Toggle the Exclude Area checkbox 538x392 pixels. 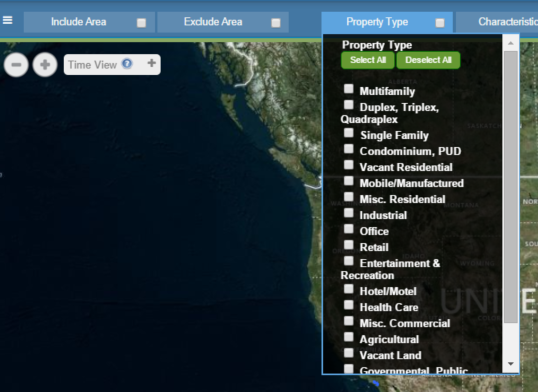coord(276,23)
